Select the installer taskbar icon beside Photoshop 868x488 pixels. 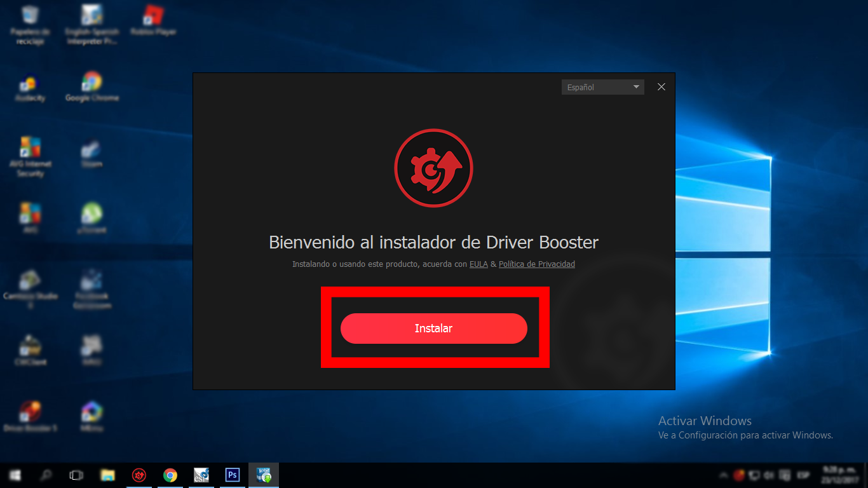coord(264,475)
